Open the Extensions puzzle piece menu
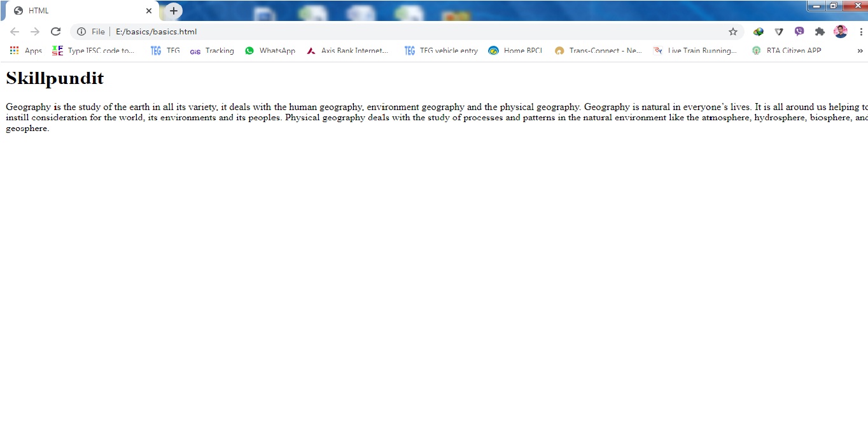This screenshot has height=430, width=868. (x=820, y=32)
